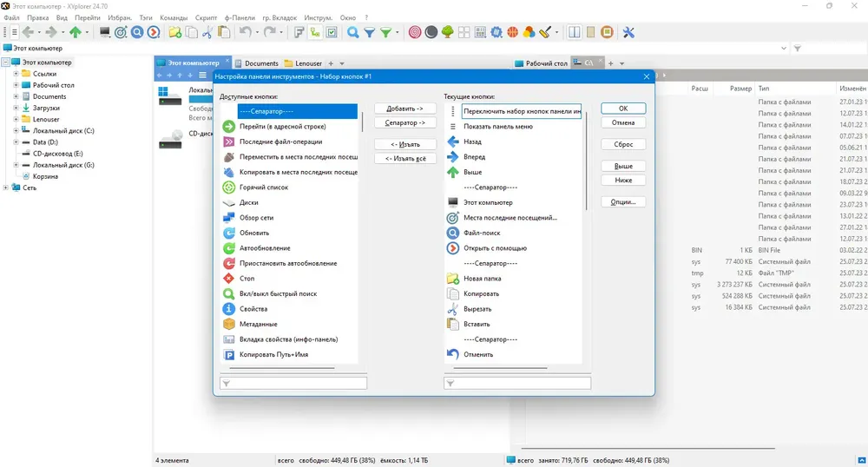Open the address bar dropdown arrow
This screenshot has width=868, height=467.
tap(783, 48)
